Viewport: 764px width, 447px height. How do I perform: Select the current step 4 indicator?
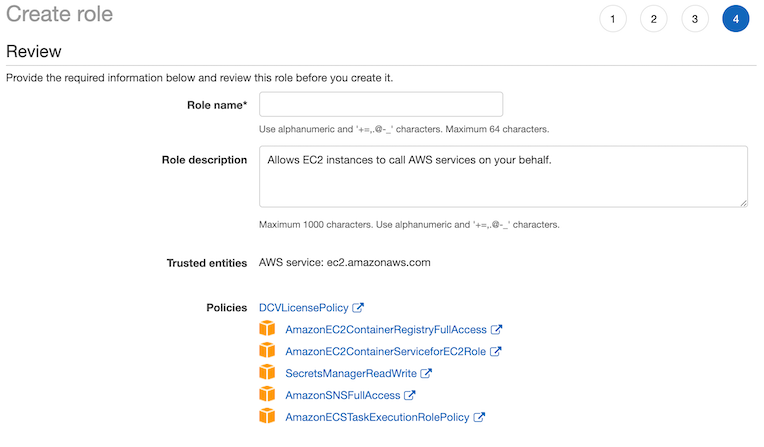[736, 19]
